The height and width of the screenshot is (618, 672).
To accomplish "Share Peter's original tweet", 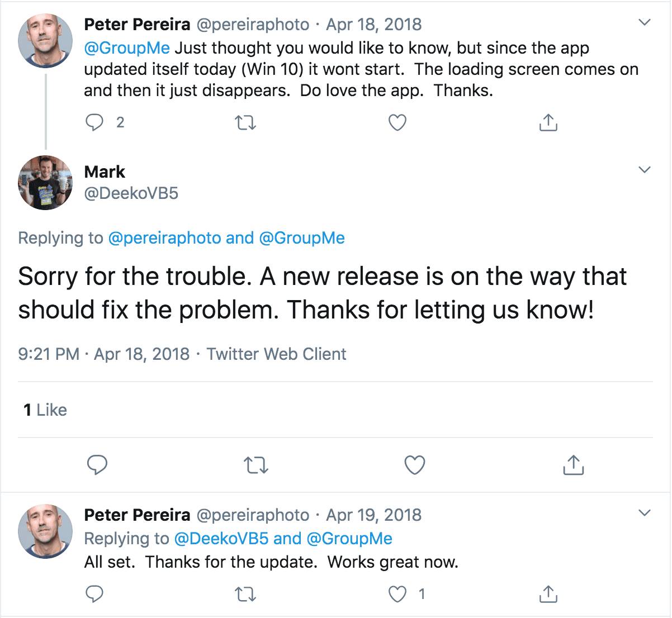I will click(548, 122).
